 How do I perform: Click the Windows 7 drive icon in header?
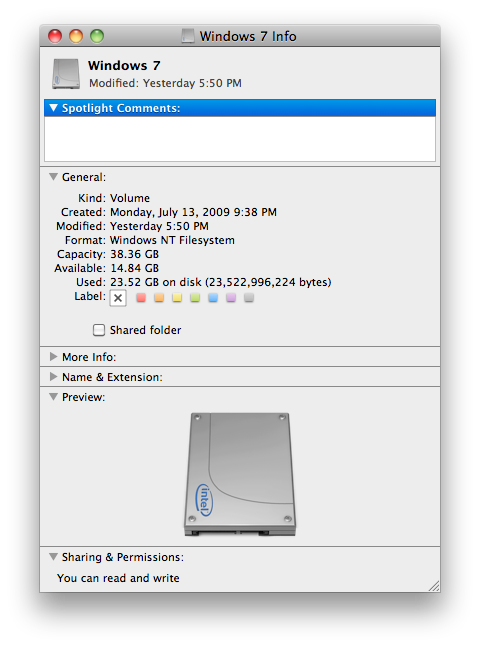(66, 74)
